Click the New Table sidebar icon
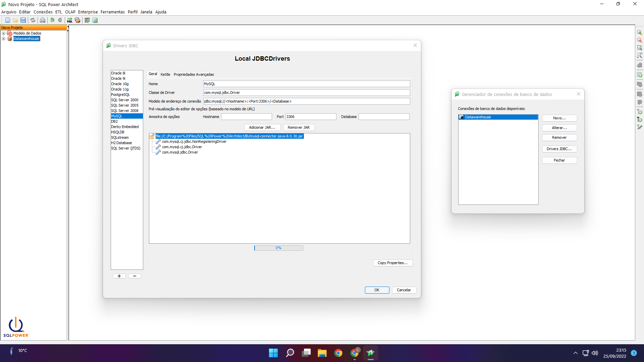The height and width of the screenshot is (362, 644). pos(640,74)
